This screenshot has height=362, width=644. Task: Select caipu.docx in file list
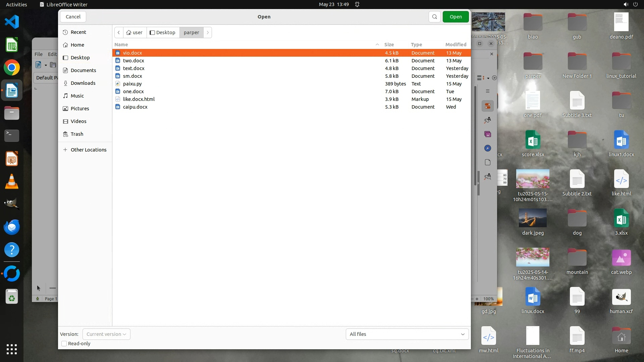click(135, 107)
